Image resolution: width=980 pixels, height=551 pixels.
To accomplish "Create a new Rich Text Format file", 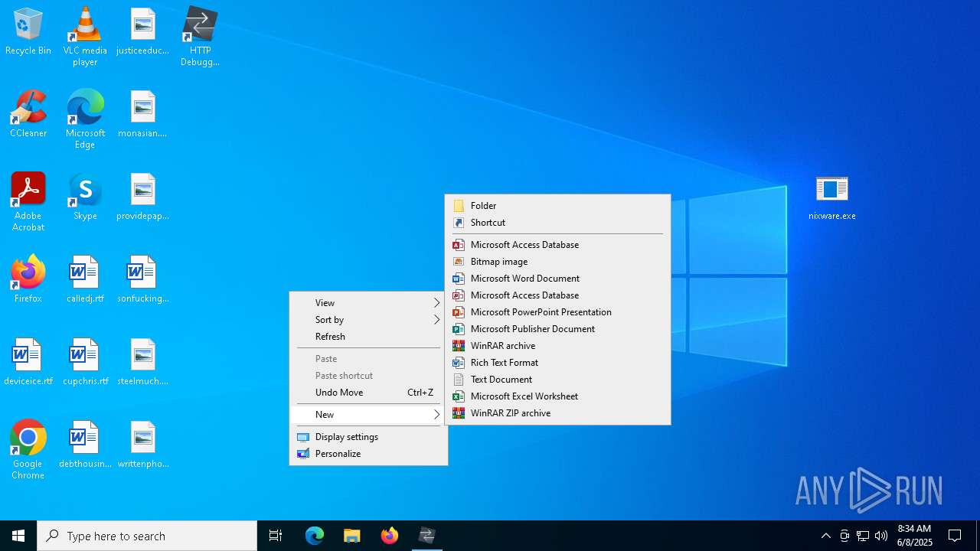I will (x=557, y=363).
